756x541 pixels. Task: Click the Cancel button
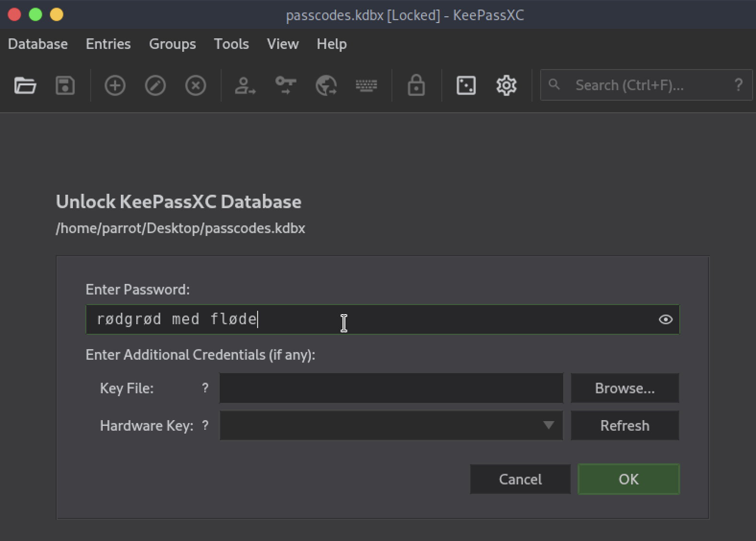[x=520, y=479]
